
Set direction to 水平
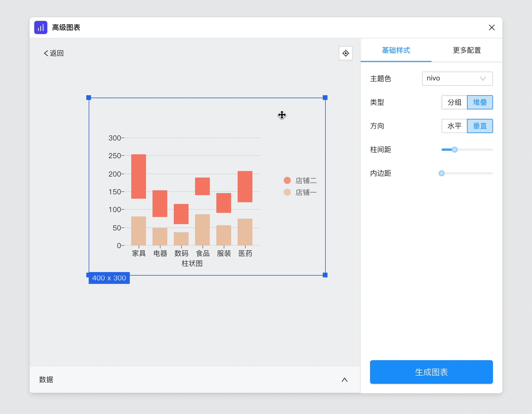tap(455, 126)
